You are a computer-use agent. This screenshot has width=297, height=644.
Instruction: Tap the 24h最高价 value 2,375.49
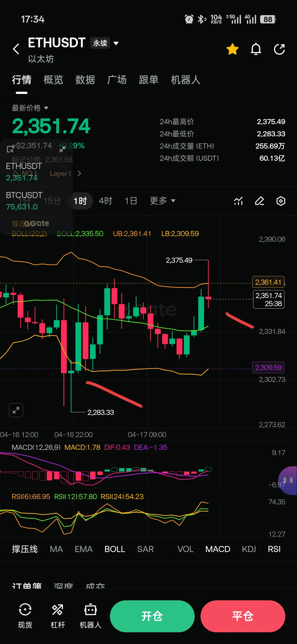271,121
